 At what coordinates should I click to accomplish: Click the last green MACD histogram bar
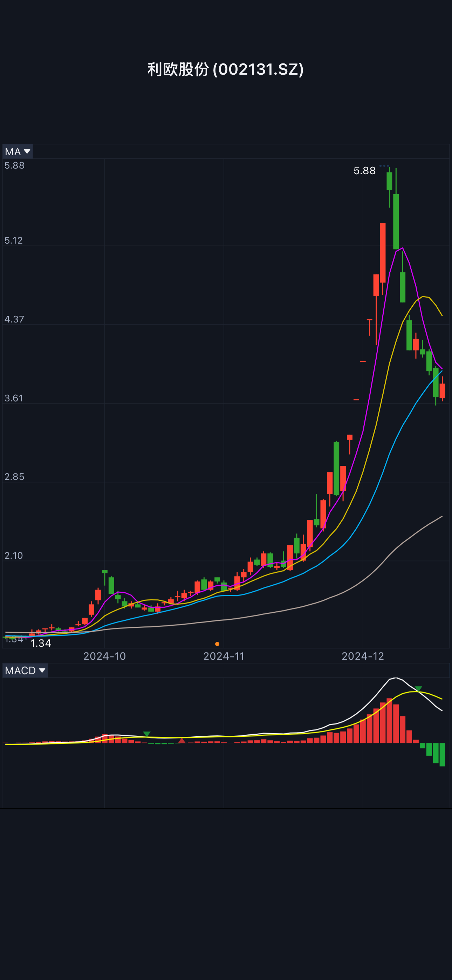pyautogui.click(x=442, y=754)
